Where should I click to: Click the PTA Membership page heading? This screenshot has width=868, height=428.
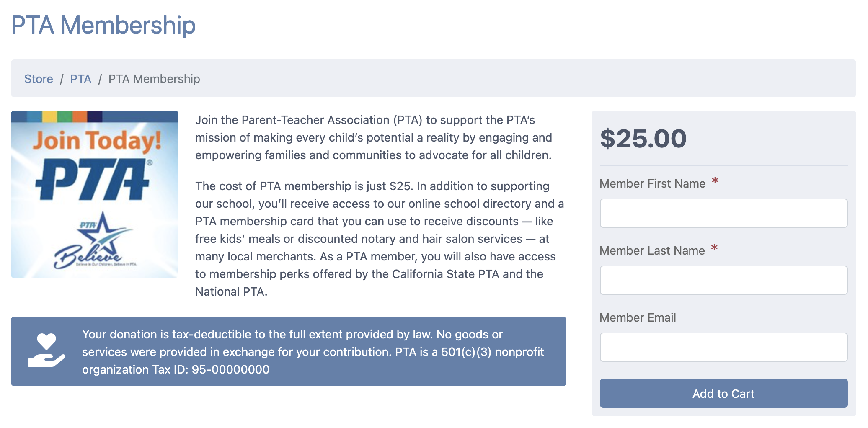(x=103, y=25)
